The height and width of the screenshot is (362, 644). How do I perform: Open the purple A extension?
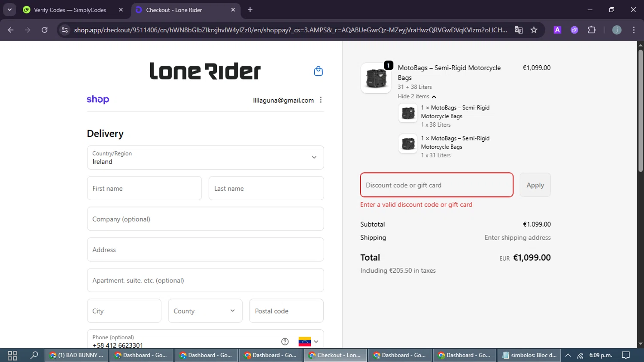tap(557, 30)
